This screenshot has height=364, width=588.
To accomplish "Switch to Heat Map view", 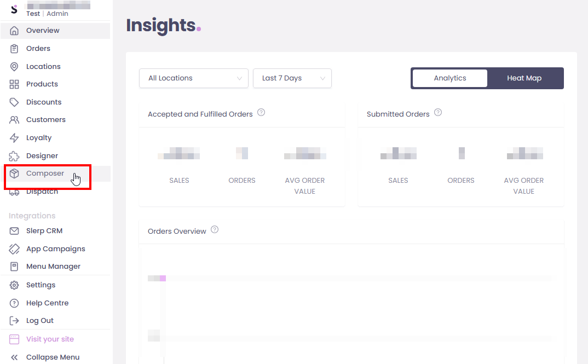I will 524,78.
